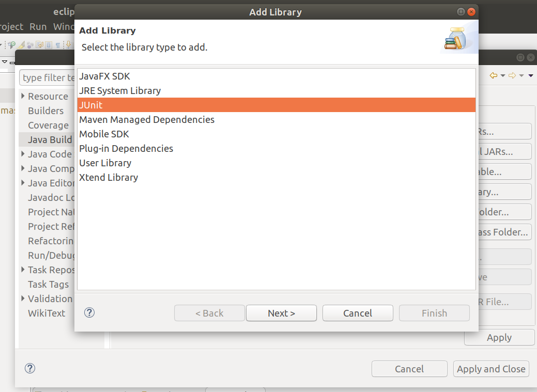Minimize the Eclipse side view panel

coord(12,62)
